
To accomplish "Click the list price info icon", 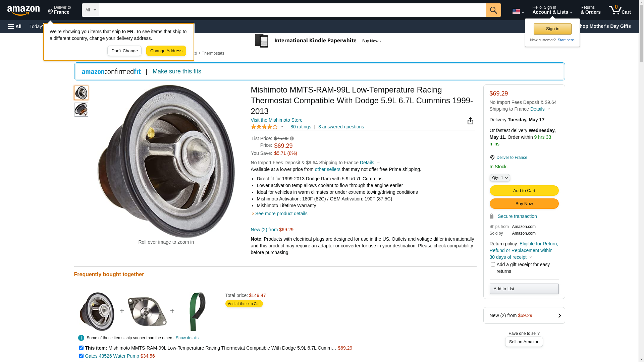I will pos(292,138).
